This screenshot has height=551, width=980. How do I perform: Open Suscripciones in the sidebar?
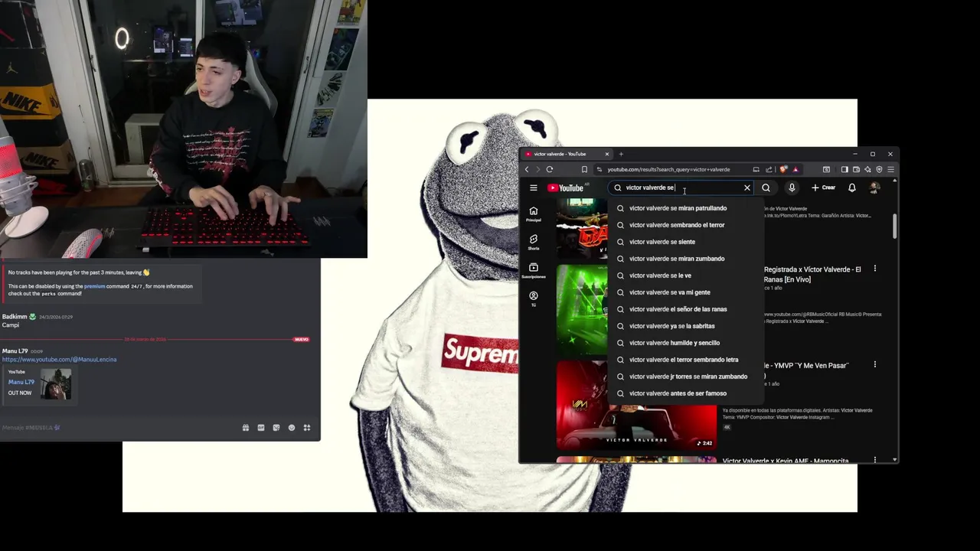(x=534, y=271)
